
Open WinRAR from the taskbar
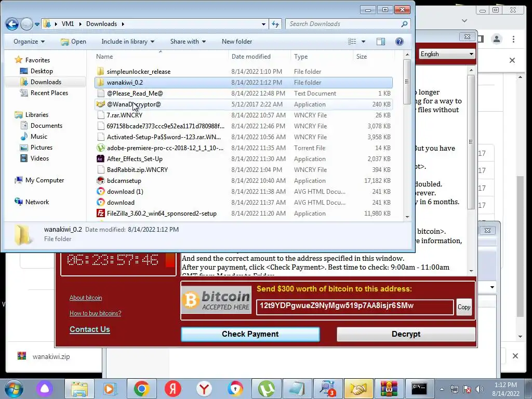tap(389, 389)
